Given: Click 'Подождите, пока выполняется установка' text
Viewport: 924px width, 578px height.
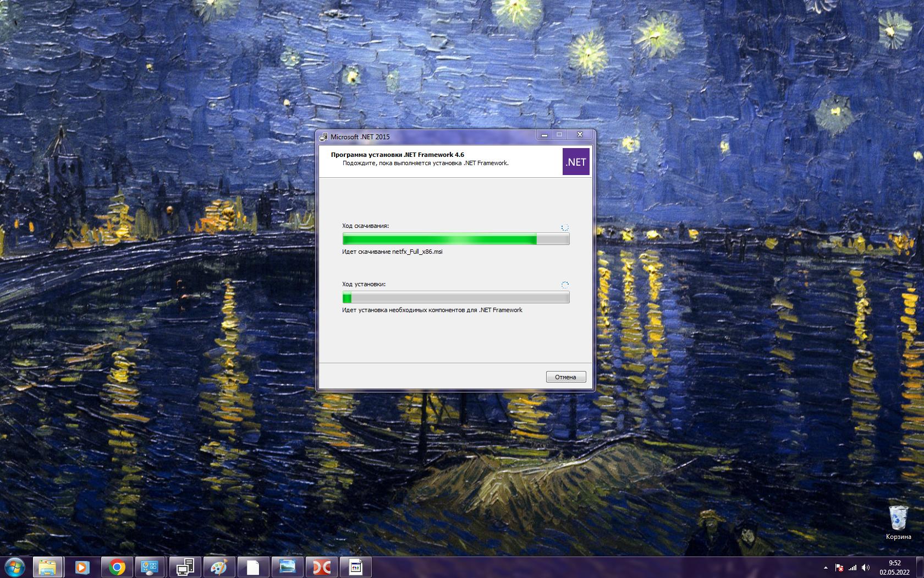Looking at the screenshot, I should pyautogui.click(x=425, y=163).
